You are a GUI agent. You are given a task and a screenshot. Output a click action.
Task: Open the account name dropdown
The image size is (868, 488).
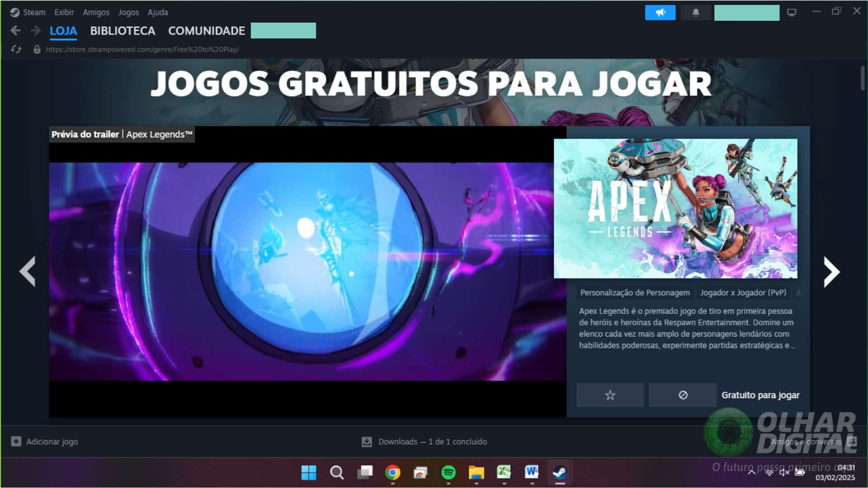pyautogui.click(x=746, y=13)
